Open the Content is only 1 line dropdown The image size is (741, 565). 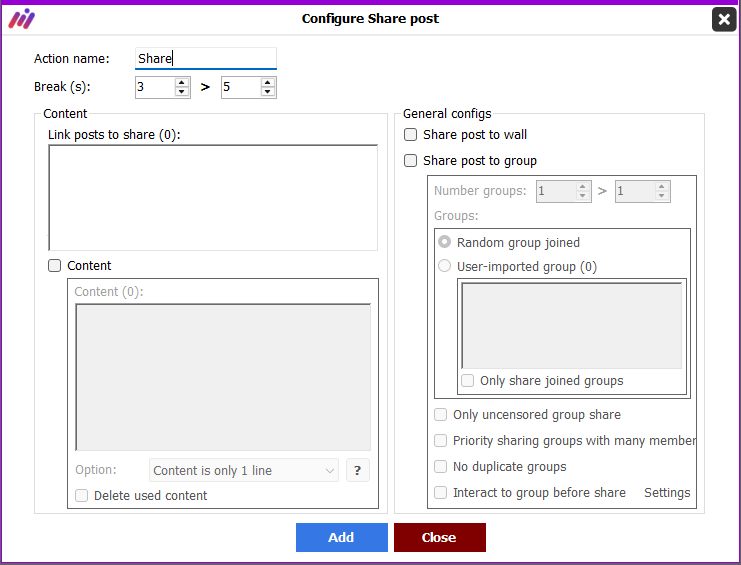pyautogui.click(x=244, y=470)
